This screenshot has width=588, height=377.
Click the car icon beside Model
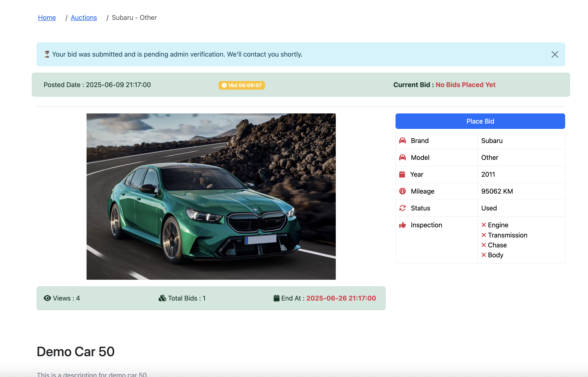pos(402,157)
